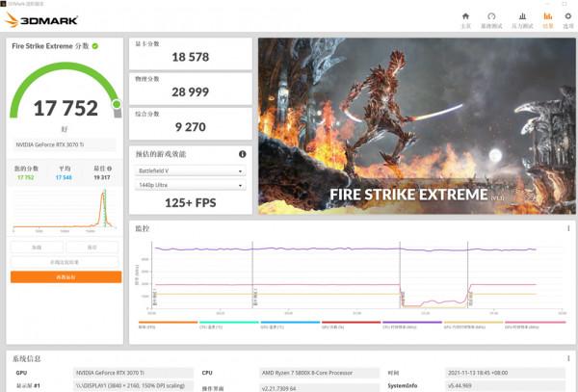Screen dimensions: 578x392
Task: Click the green validation checkmark icon
Action: 94,46
